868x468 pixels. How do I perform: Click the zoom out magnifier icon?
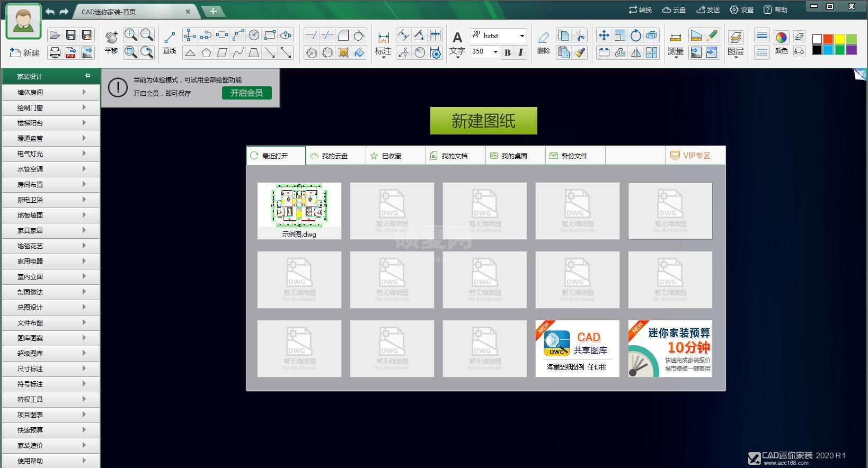147,35
